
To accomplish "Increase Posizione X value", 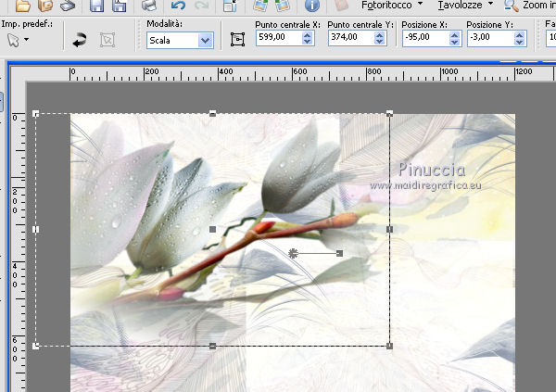I will [x=454, y=35].
